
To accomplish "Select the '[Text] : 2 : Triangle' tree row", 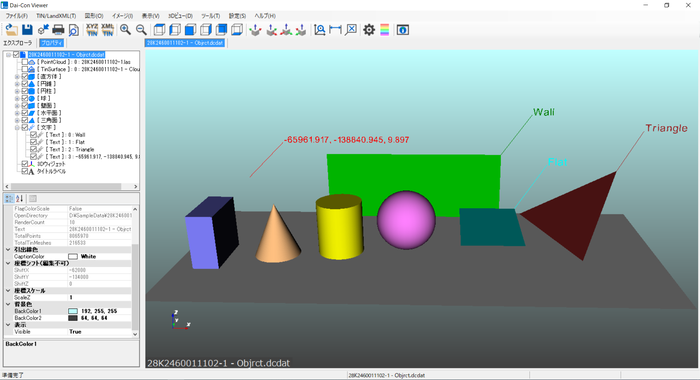I will (x=70, y=150).
